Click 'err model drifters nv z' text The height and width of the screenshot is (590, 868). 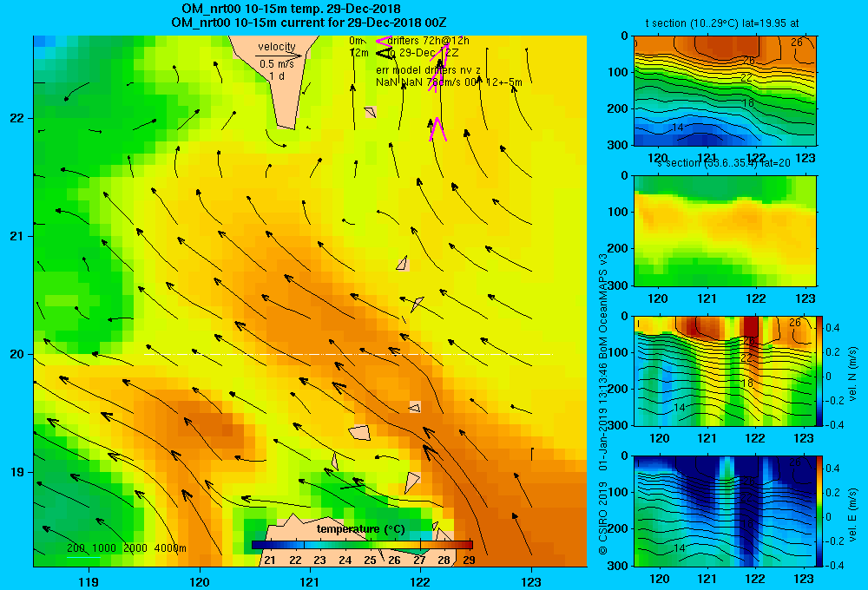pyautogui.click(x=428, y=70)
